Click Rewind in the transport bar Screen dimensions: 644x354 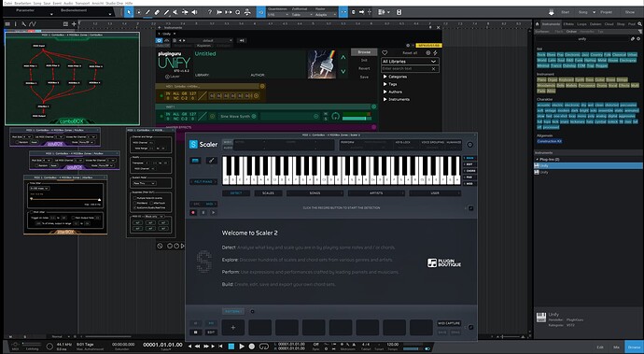coord(198,347)
